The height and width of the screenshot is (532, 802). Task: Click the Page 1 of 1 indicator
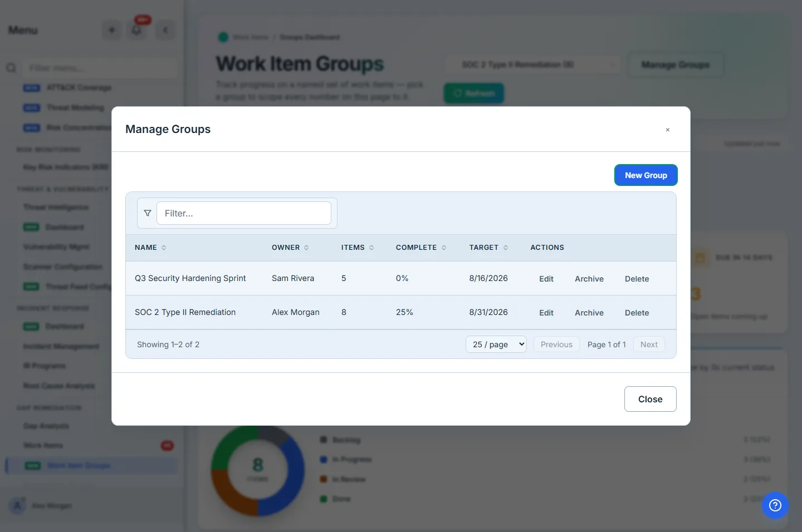[607, 344]
